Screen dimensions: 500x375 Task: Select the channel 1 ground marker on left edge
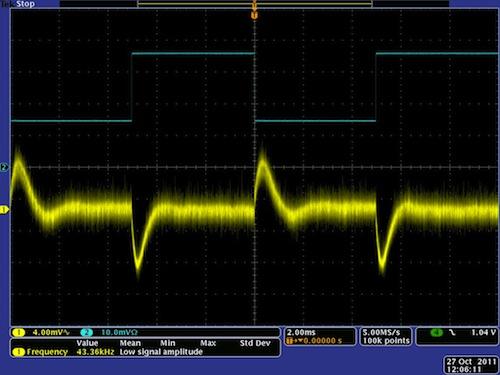tap(4, 210)
